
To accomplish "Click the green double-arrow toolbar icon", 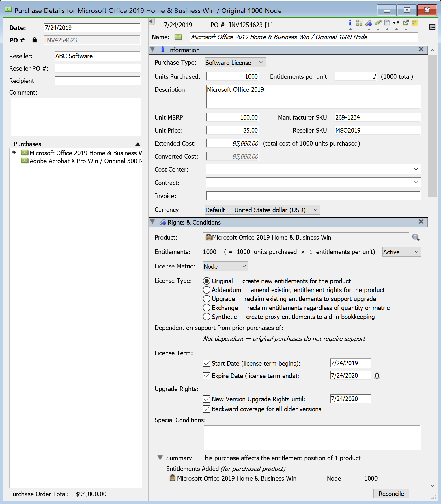I will (x=378, y=23).
